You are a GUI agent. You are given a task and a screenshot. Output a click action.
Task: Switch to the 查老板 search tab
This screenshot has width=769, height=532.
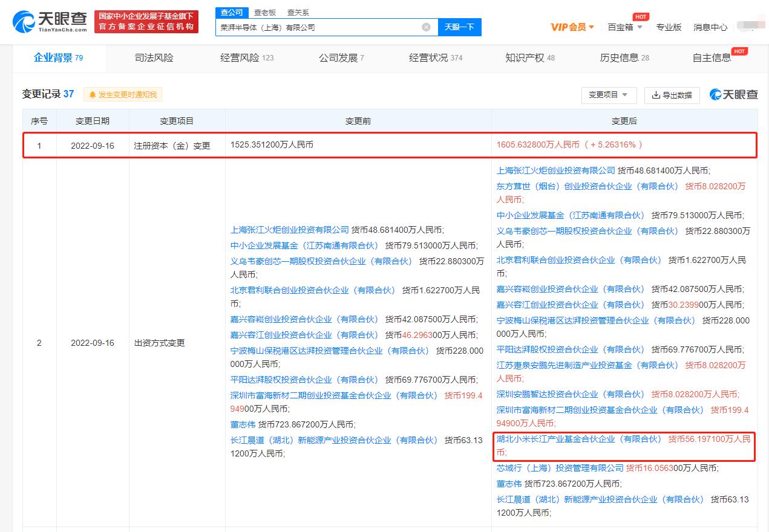coord(264,12)
